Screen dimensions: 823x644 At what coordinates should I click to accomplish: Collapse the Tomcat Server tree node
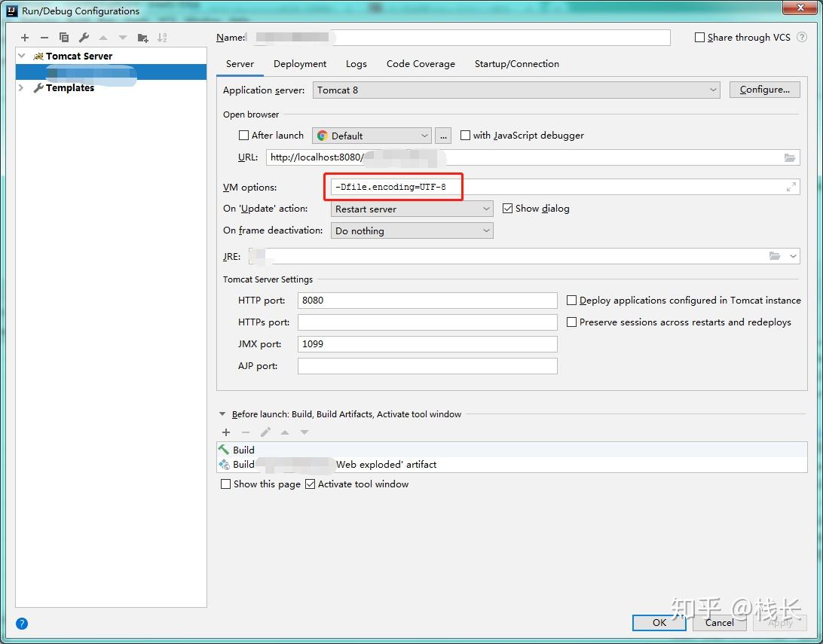point(22,56)
